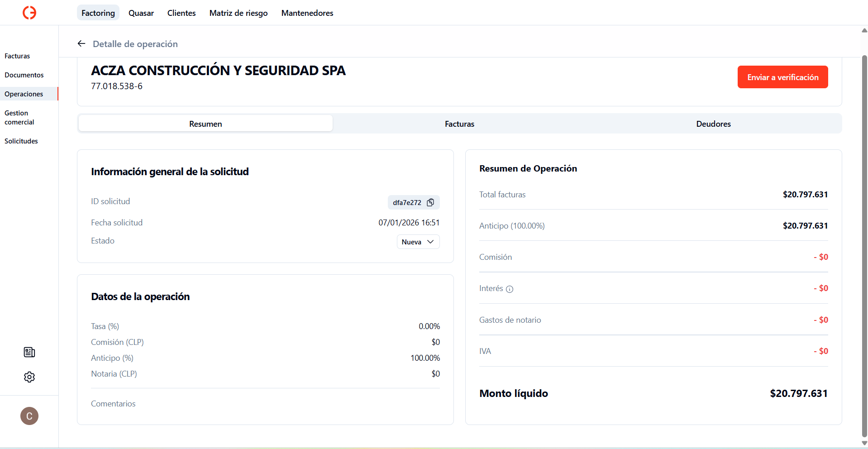This screenshot has width=868, height=449.
Task: Click the scrollbar up arrow
Action: 864,30
